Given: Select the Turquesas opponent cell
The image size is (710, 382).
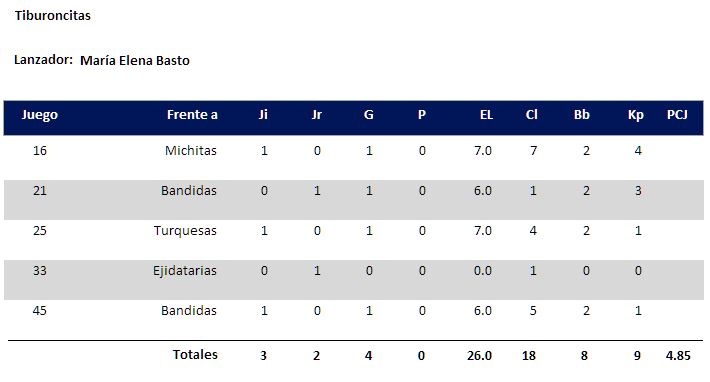Looking at the screenshot, I should click(185, 231).
